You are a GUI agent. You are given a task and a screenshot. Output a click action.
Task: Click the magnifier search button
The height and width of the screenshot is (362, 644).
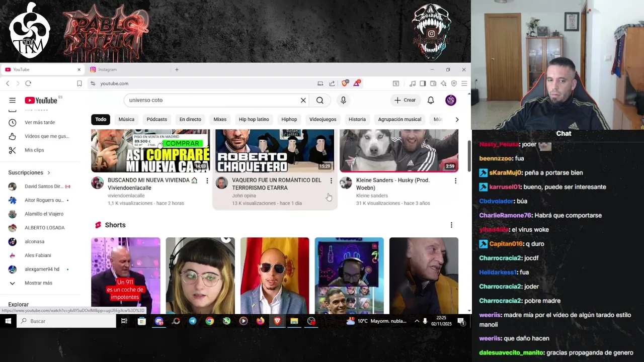click(320, 100)
